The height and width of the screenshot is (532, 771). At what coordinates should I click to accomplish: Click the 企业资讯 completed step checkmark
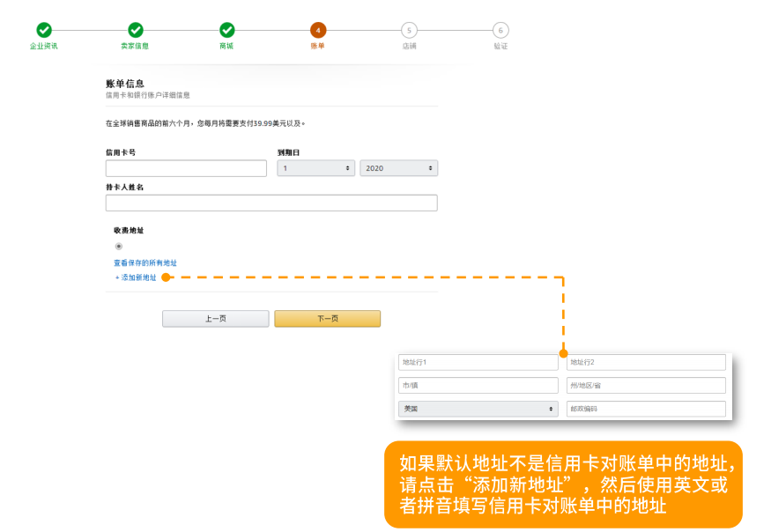[x=44, y=30]
